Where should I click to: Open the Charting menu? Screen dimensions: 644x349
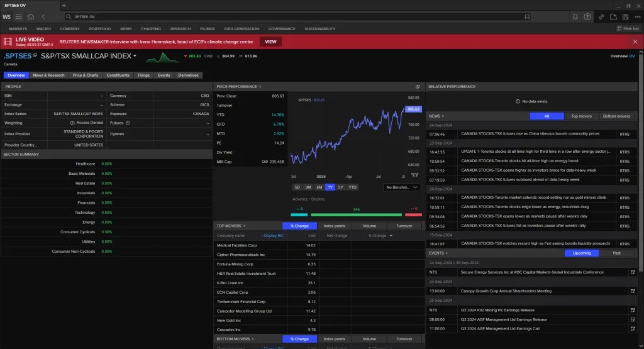[x=151, y=29]
